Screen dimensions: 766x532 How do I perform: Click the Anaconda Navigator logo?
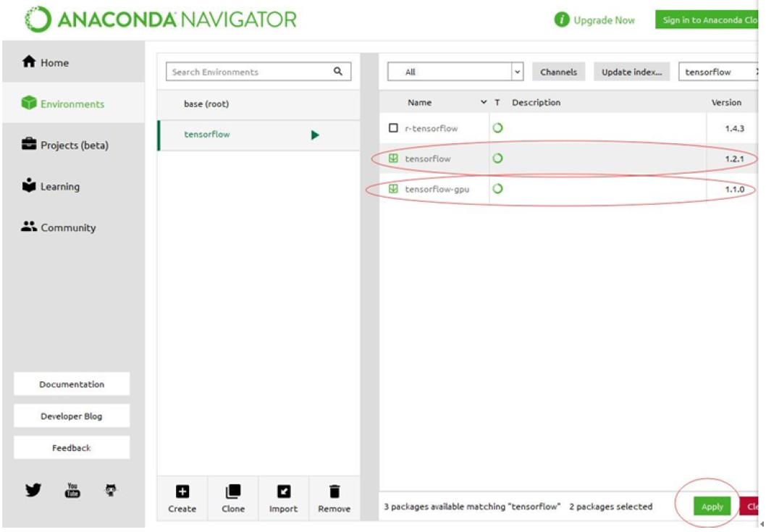pos(161,20)
